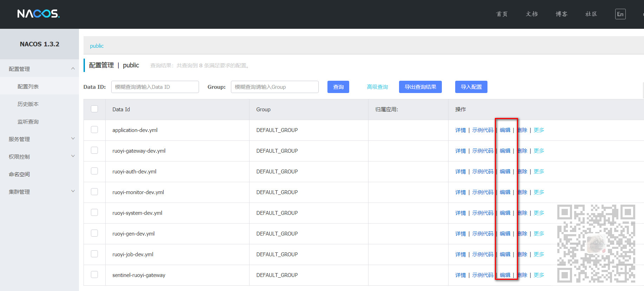Check the ruoyi-auth-dev.yml row checkbox
Image resolution: width=644 pixels, height=291 pixels.
point(94,171)
